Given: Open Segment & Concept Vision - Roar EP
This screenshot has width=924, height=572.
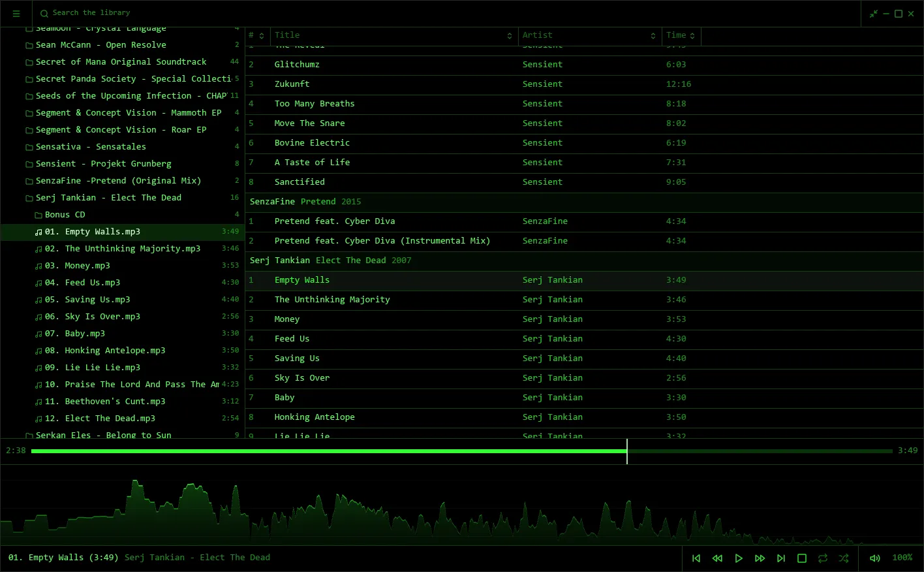Looking at the screenshot, I should coord(123,130).
